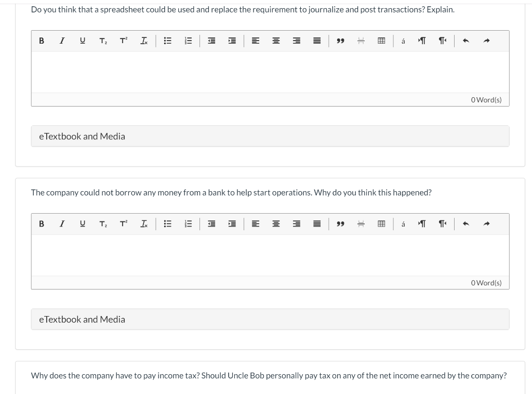Clear text formatting with the Tx icon
The height and width of the screenshot is (394, 532).
(x=144, y=41)
